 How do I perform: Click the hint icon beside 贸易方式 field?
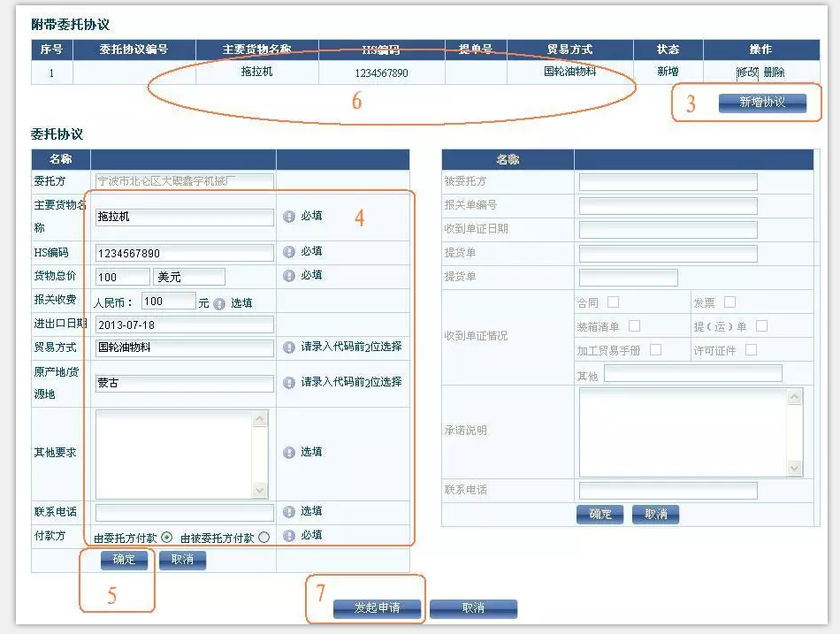coord(288,348)
